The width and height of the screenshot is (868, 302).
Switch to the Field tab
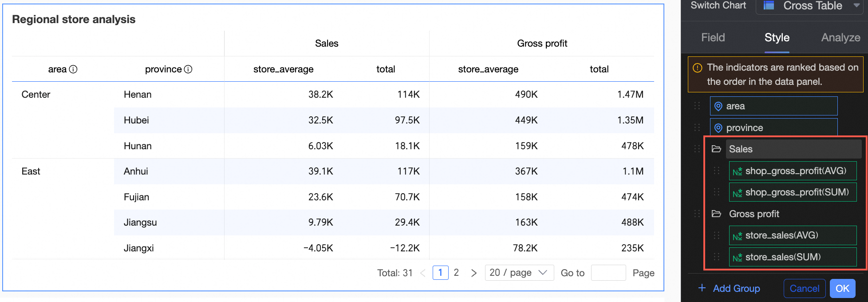[713, 38]
